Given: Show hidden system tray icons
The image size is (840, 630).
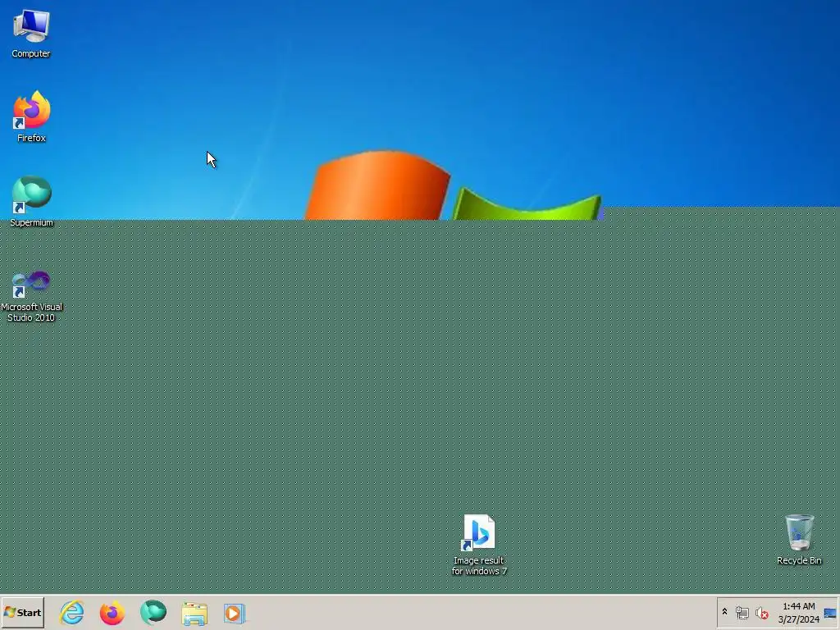Looking at the screenshot, I should click(725, 612).
